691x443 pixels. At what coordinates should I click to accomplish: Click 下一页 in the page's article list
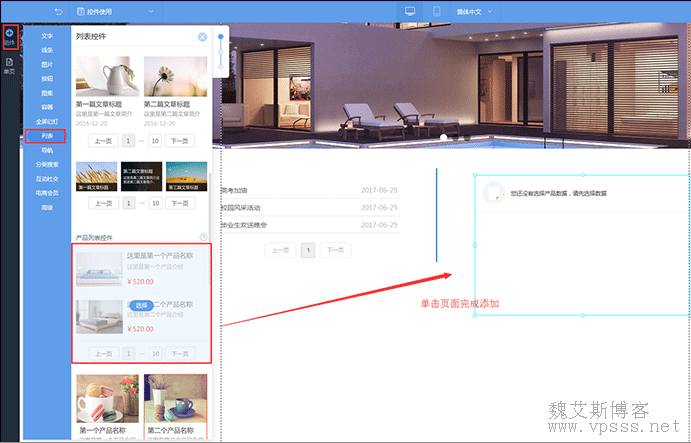tap(337, 251)
